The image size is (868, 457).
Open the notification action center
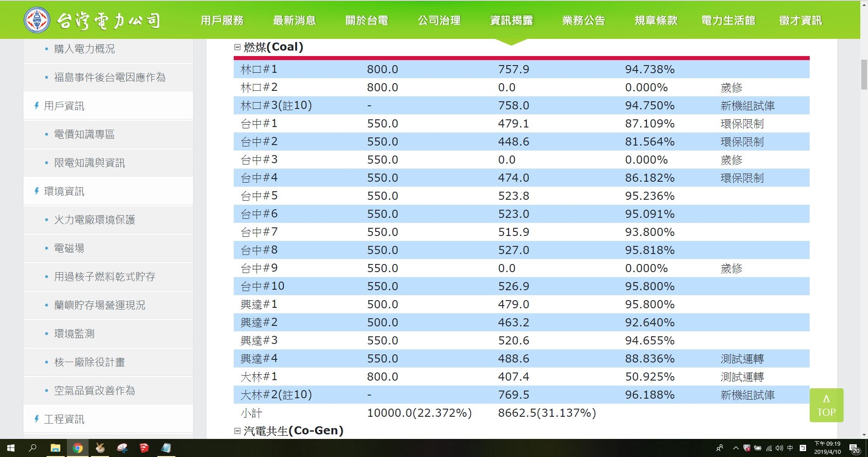[854, 448]
